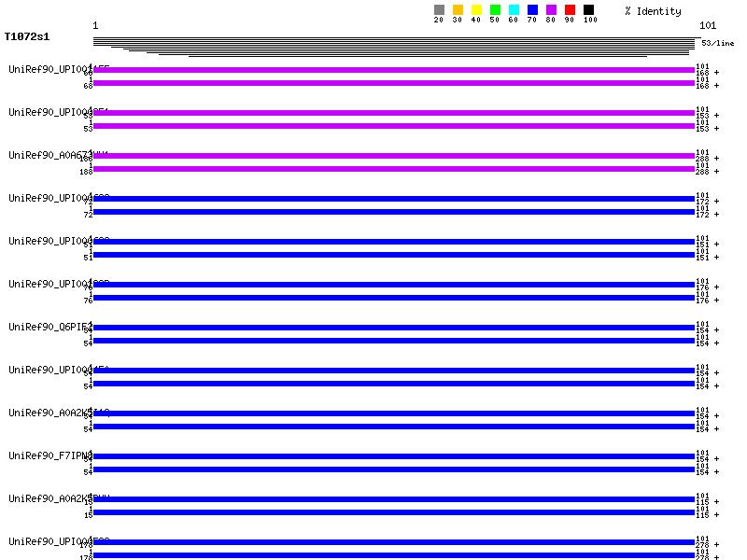Click the upper purple bar ending at 288
Image resolution: width=747 pixels, height=560 pixels.
(x=394, y=156)
